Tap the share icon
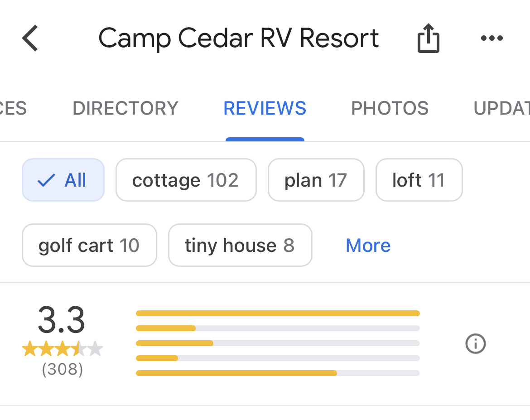 [x=428, y=38]
